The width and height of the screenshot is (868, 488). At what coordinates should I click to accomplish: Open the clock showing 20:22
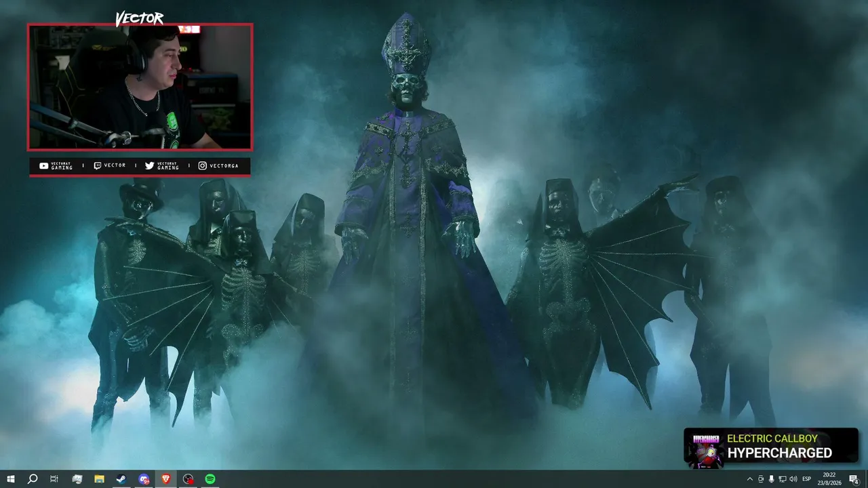pyautogui.click(x=829, y=479)
